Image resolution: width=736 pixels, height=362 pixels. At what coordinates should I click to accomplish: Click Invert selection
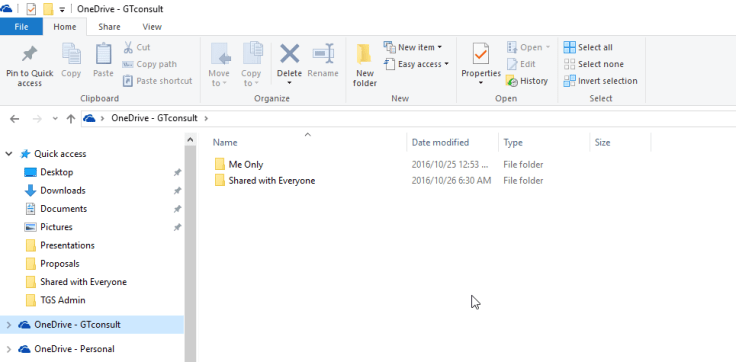[600, 81]
